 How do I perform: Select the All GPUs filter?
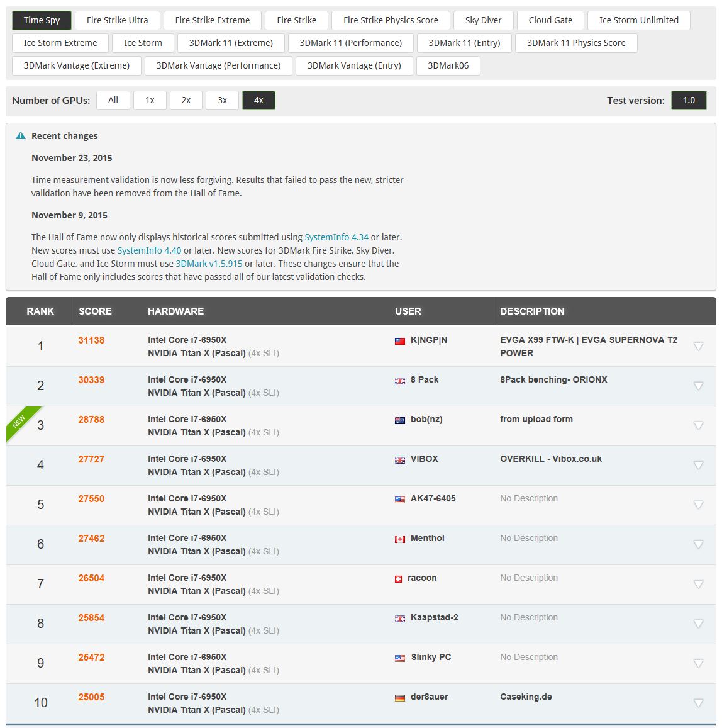(x=113, y=100)
